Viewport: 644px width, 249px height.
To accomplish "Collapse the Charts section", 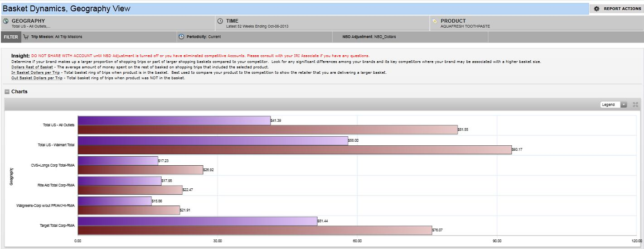I will (7, 92).
